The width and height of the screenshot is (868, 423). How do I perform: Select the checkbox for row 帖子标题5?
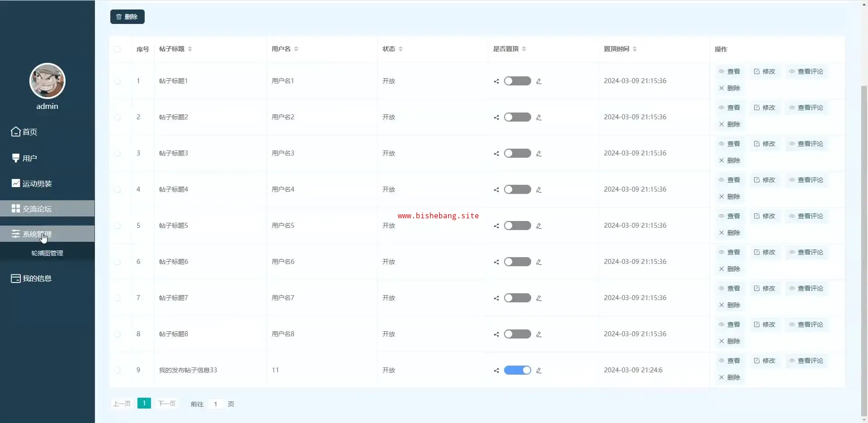point(118,226)
